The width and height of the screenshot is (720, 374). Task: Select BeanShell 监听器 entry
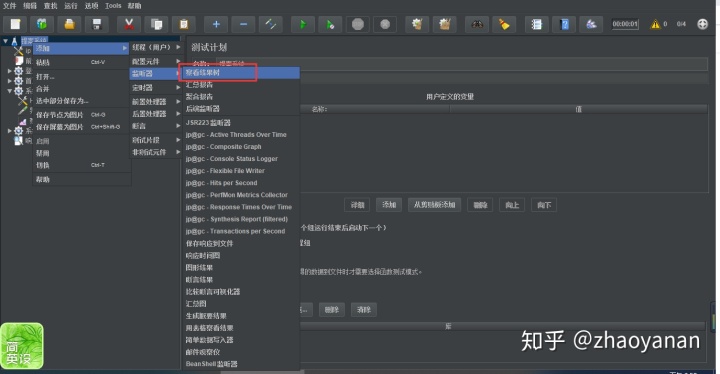[x=241, y=364]
